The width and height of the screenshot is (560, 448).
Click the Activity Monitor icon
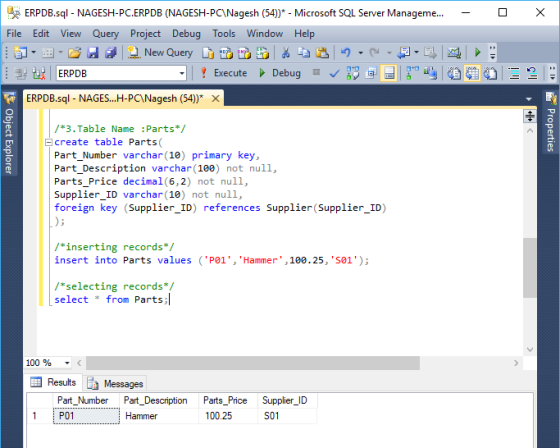[x=454, y=53]
